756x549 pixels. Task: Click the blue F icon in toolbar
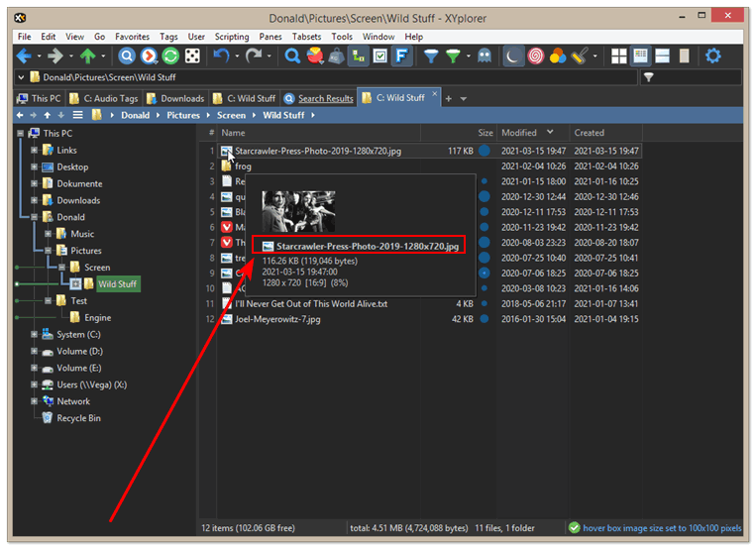(x=403, y=56)
